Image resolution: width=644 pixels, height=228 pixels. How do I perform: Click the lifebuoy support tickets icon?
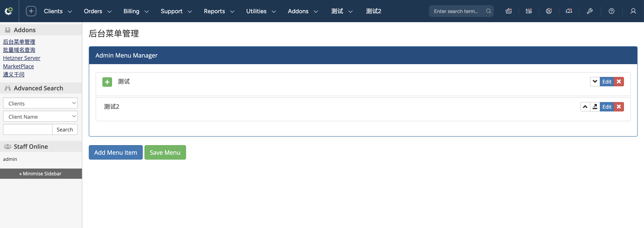(x=548, y=11)
